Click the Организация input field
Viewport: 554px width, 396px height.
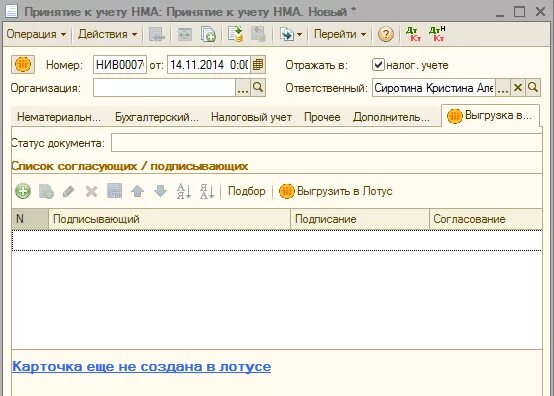pos(164,87)
